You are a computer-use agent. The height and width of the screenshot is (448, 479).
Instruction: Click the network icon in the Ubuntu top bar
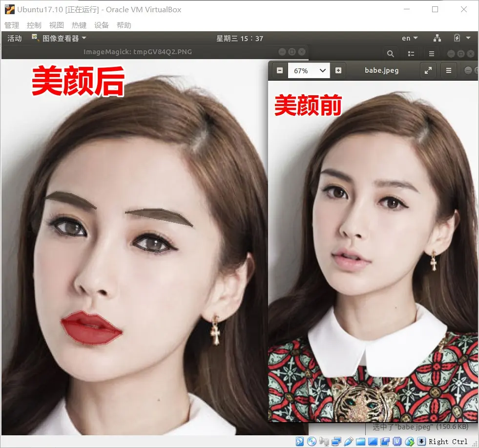click(436, 38)
